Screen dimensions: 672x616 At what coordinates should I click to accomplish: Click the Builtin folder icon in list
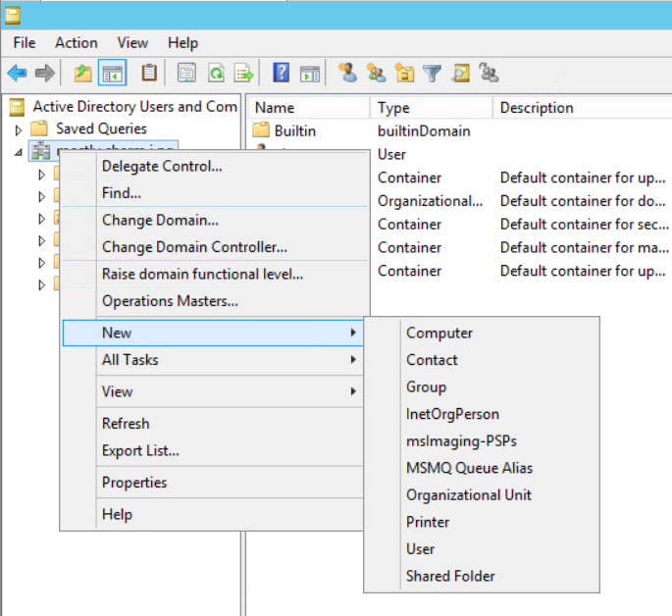(x=261, y=129)
